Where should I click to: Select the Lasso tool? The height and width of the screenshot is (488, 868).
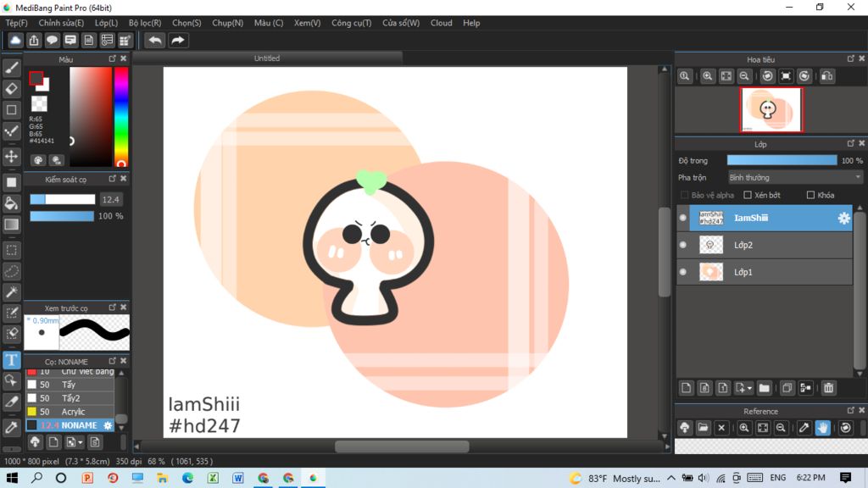pyautogui.click(x=12, y=271)
